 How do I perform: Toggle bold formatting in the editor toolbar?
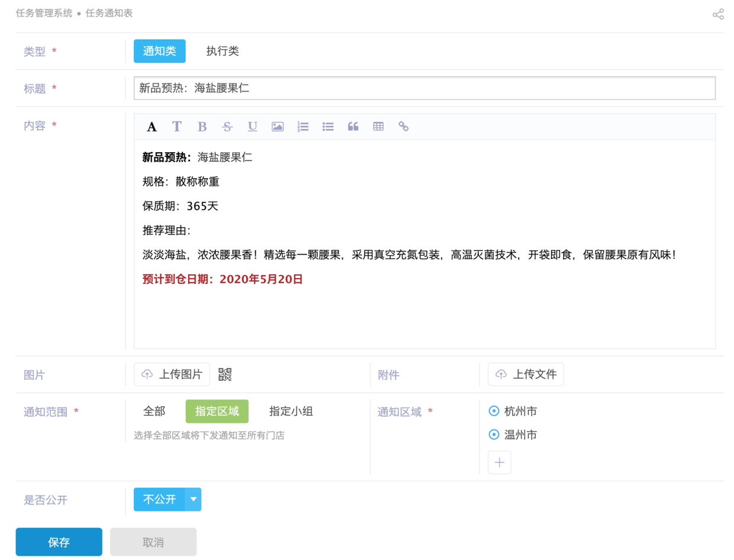coord(202,126)
